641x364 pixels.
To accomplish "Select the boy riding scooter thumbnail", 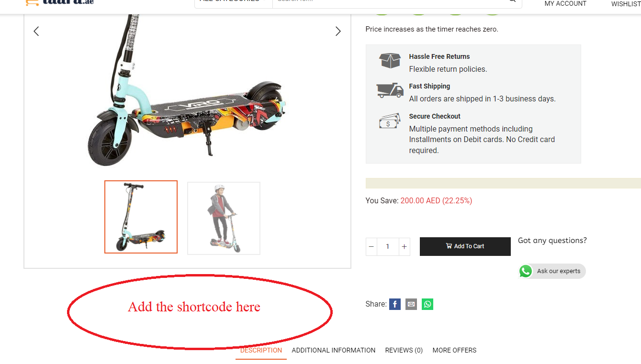I will click(224, 218).
